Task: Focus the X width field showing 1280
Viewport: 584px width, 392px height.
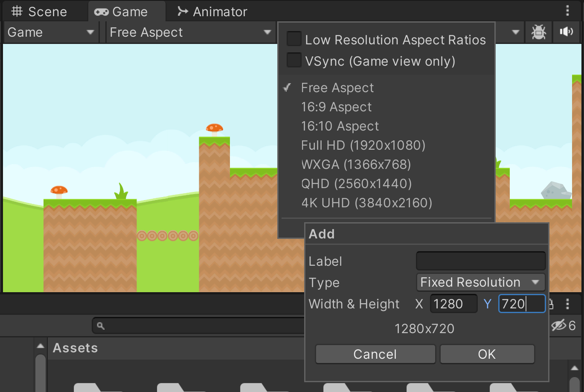Action: point(453,304)
